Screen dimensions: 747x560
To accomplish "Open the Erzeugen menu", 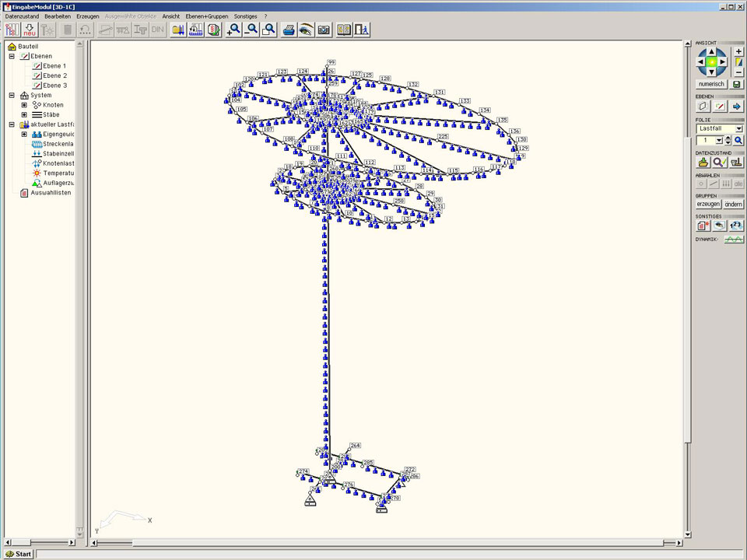I will [88, 16].
